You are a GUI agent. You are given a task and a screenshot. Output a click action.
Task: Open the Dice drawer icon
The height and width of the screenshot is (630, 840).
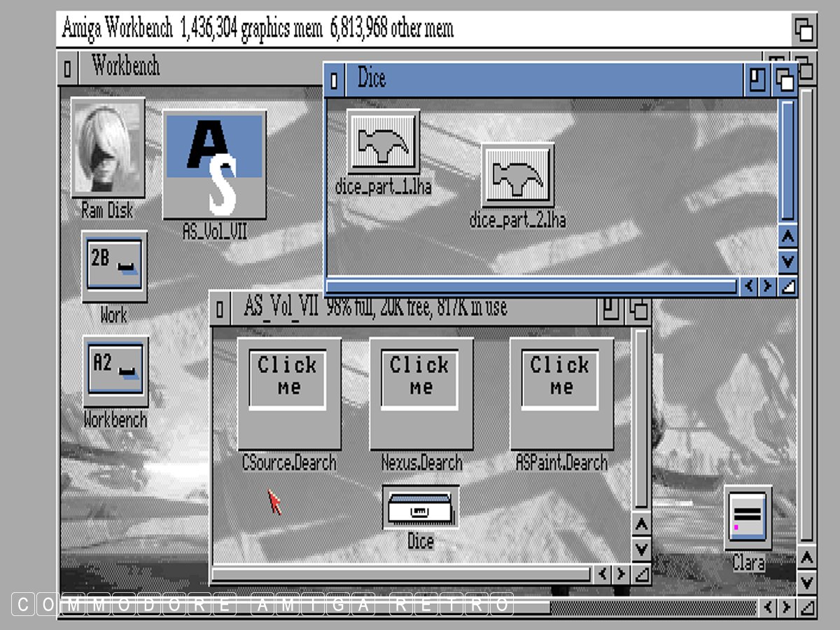[421, 509]
